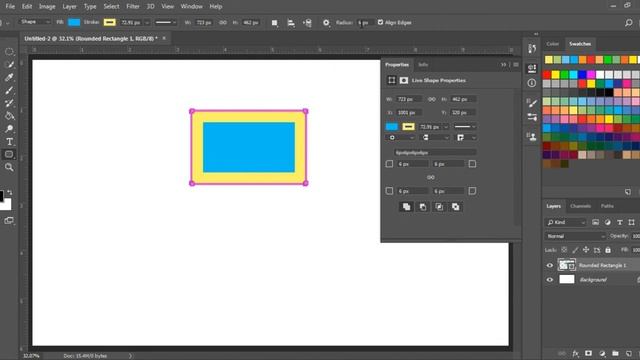This screenshot has width=640, height=360.
Task: Select the Rounded Rectangle shape tool
Action: pos(9,154)
